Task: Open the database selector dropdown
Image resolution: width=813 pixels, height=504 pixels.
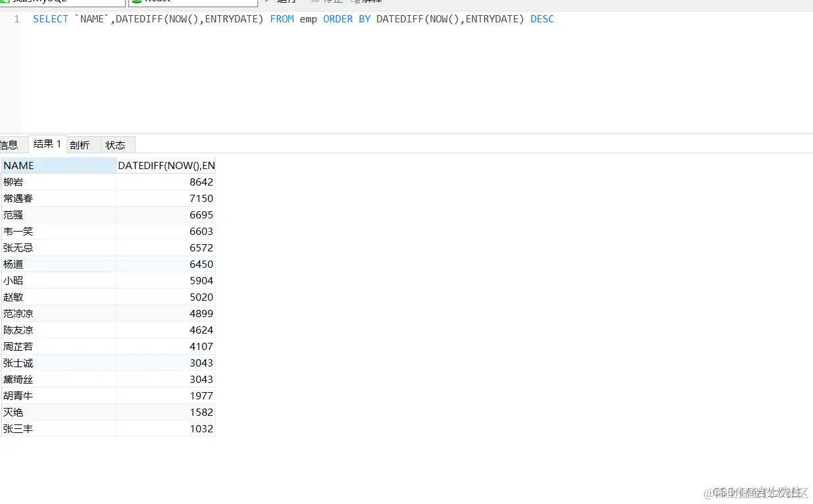Action: (193, 3)
